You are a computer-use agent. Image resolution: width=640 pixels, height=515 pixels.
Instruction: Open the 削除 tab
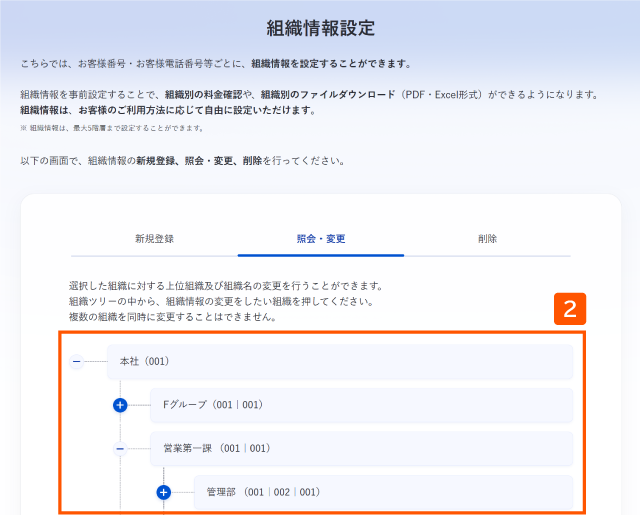487,239
